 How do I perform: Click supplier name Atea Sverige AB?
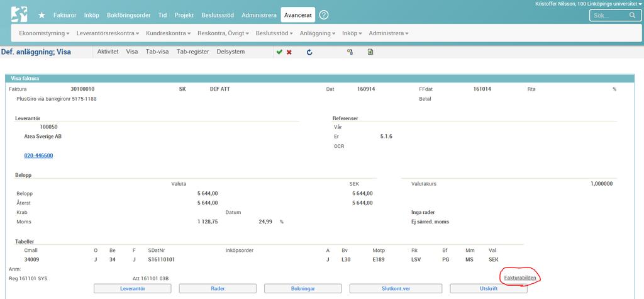click(x=43, y=137)
